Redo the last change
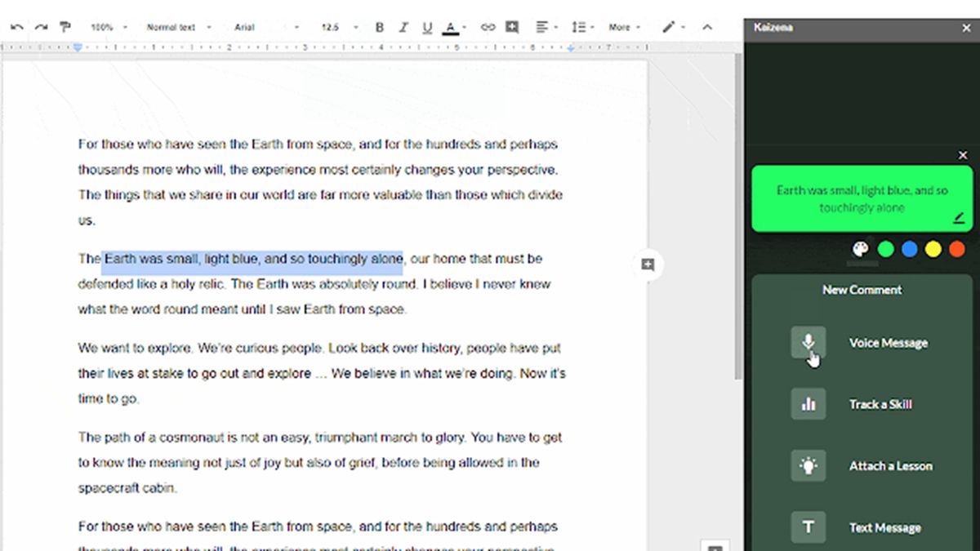This screenshot has height=551, width=980. click(x=39, y=27)
